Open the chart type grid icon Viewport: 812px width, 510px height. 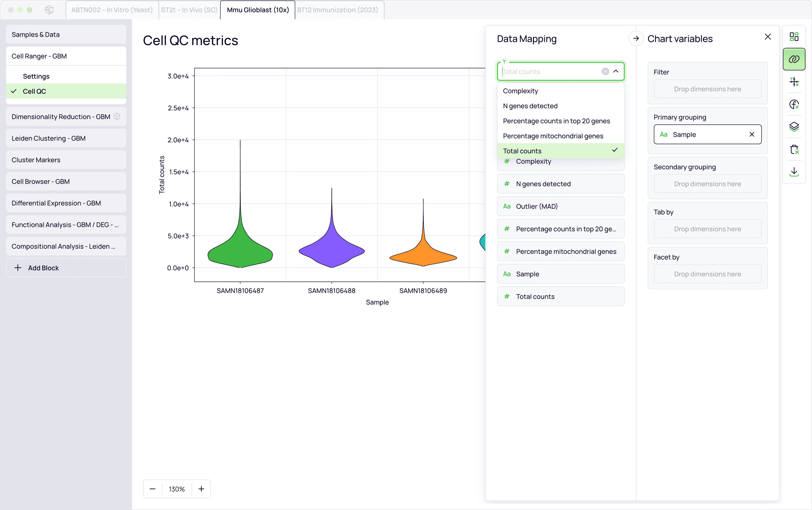794,36
